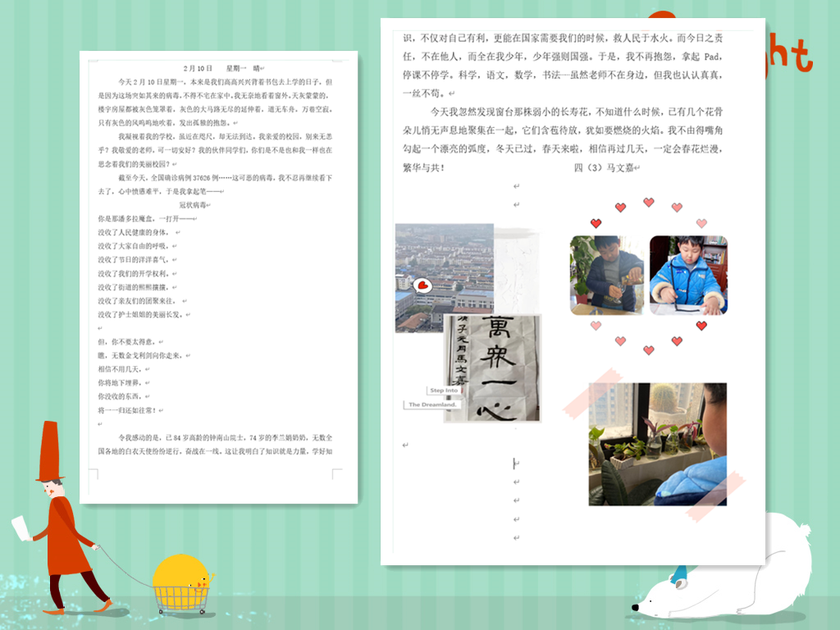Click the closing words "繁华与共！"
The width and height of the screenshot is (840, 630).
tap(424, 167)
